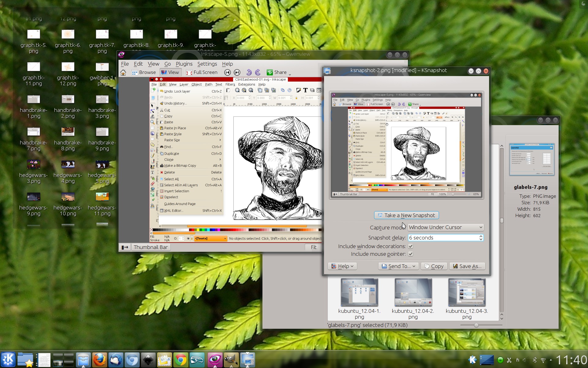The height and width of the screenshot is (368, 588).
Task: Click the Fi keyboard layout indicator
Action: [x=518, y=360]
